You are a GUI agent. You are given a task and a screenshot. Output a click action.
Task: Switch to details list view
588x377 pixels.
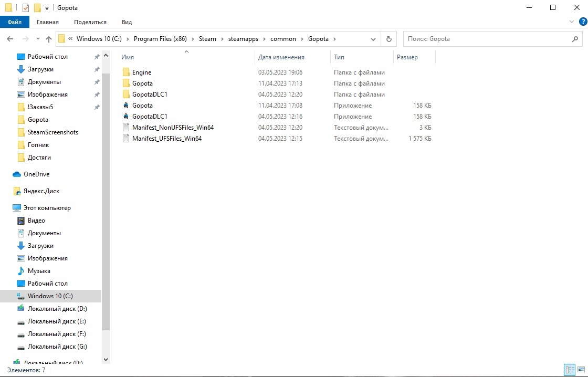coord(569,370)
